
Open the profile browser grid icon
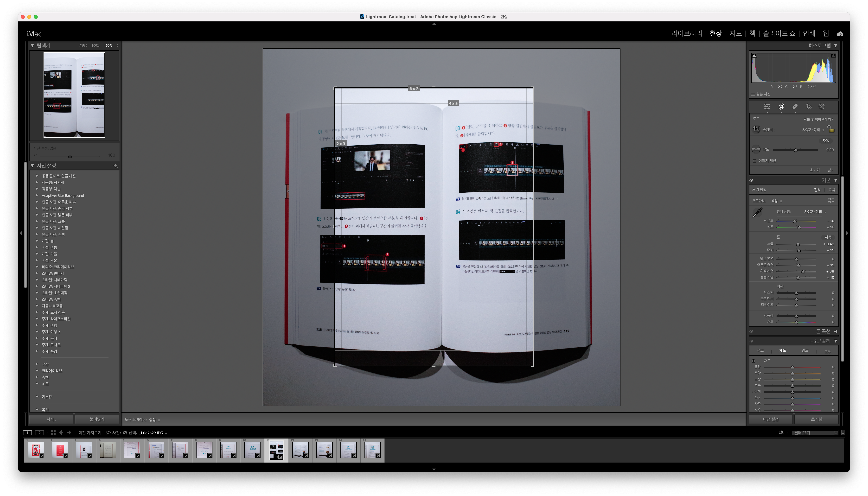(831, 201)
